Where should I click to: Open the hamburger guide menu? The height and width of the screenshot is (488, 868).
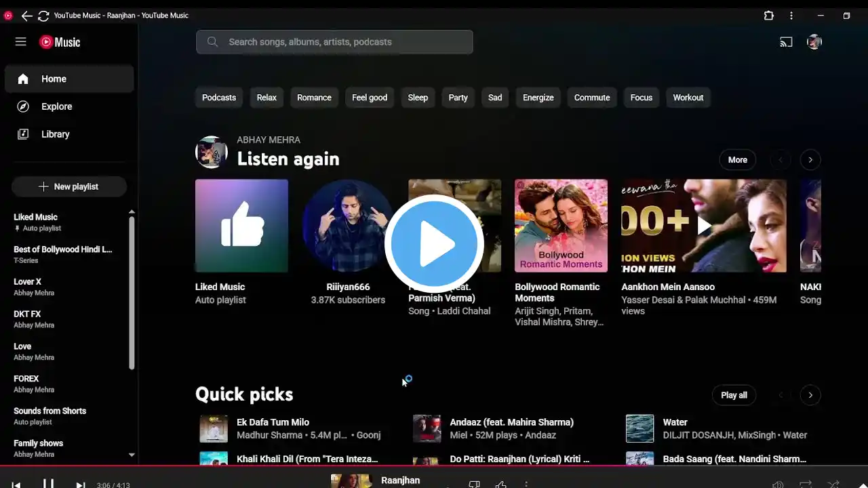[21, 42]
